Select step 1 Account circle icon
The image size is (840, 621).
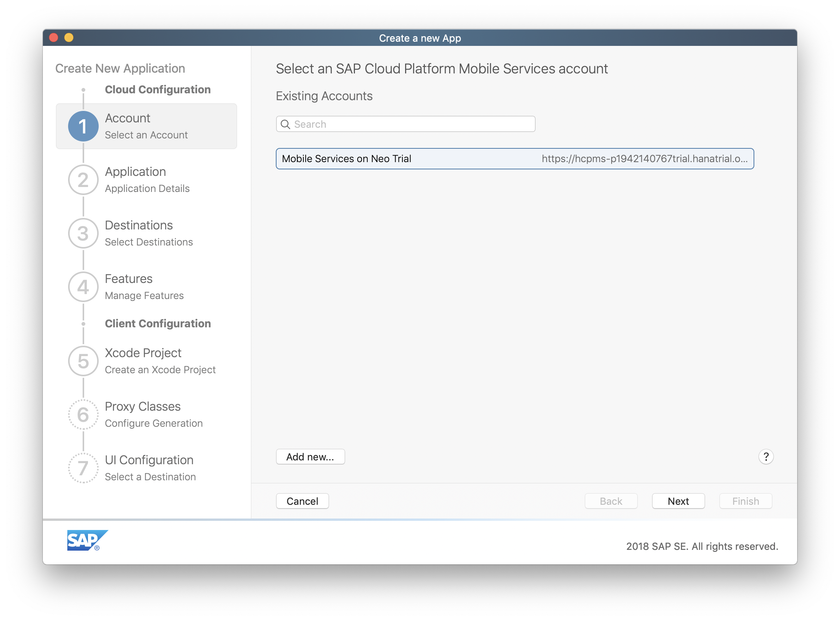83,126
